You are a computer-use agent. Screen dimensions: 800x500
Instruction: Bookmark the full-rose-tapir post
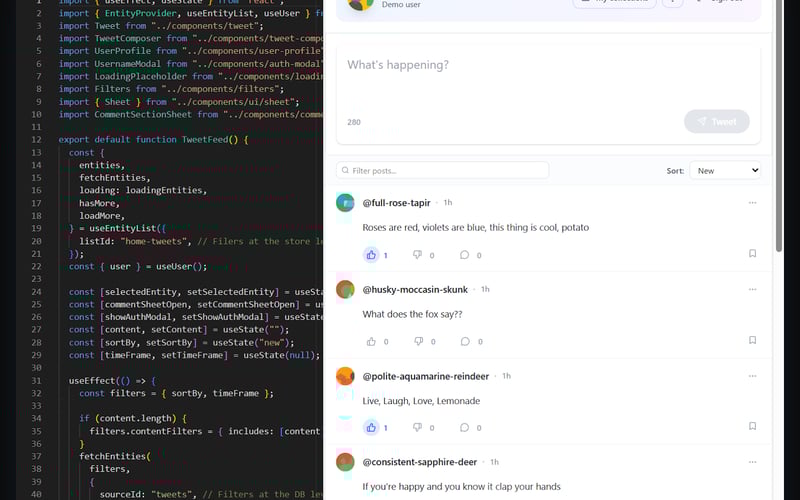click(x=752, y=254)
